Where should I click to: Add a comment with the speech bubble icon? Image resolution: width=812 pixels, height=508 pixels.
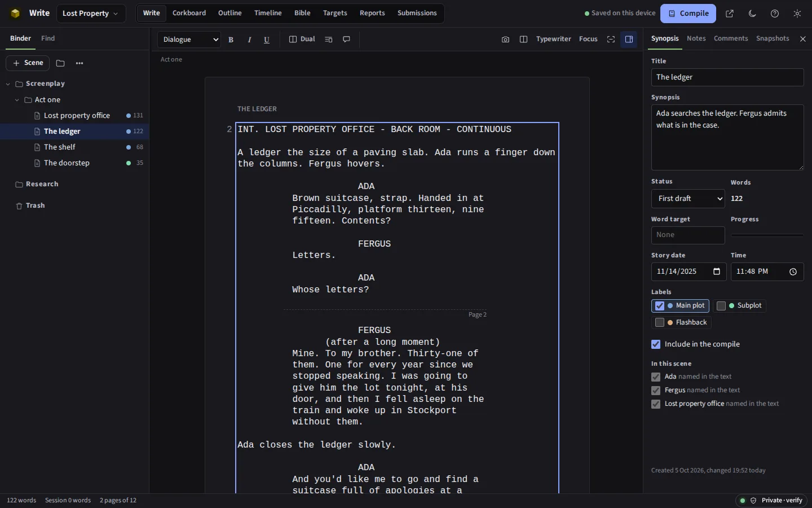[347, 40]
